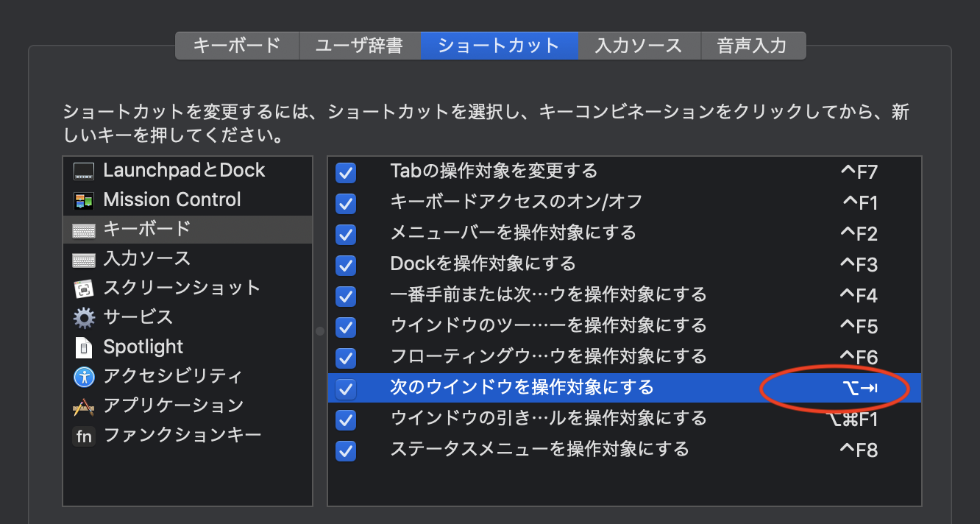The image size is (980, 524).
Task: Disable the Tabの操作対象を変更する checkbox
Action: (x=345, y=173)
